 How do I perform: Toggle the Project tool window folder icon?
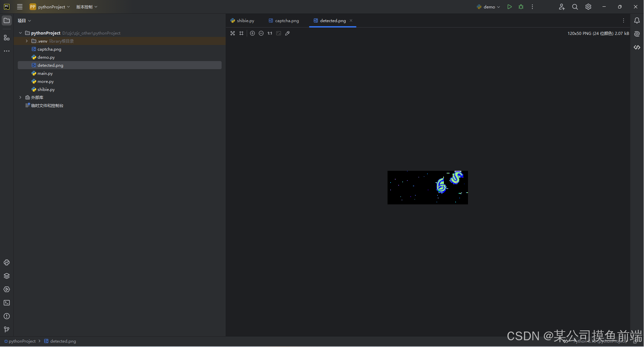[x=7, y=20]
